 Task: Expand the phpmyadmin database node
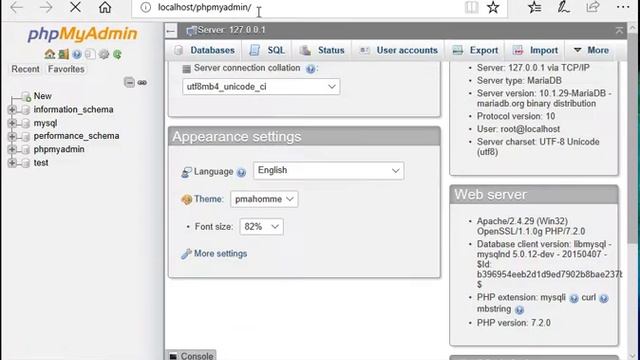[x=12, y=149]
